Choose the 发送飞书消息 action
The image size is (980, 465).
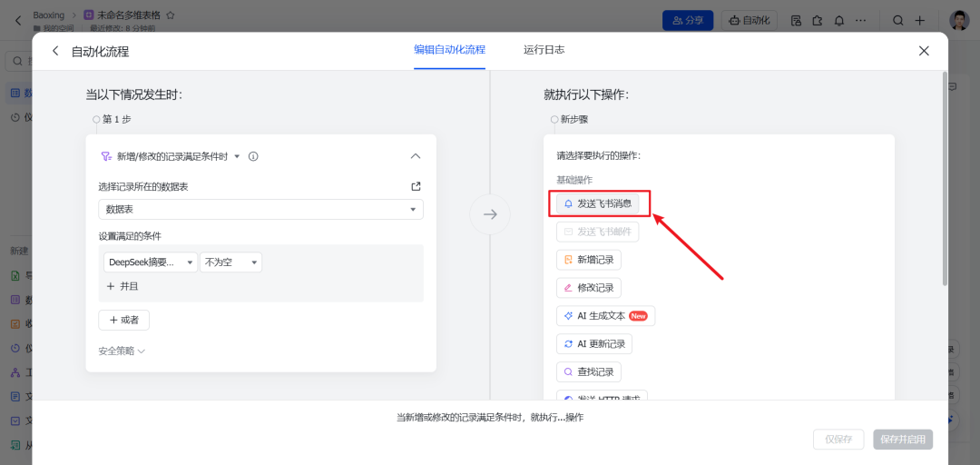click(598, 203)
